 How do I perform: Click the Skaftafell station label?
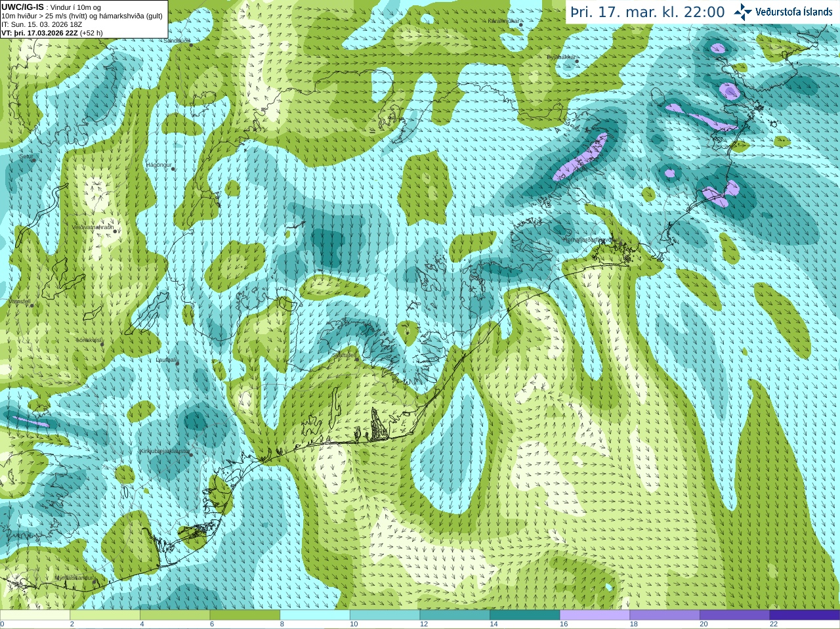tap(344, 355)
